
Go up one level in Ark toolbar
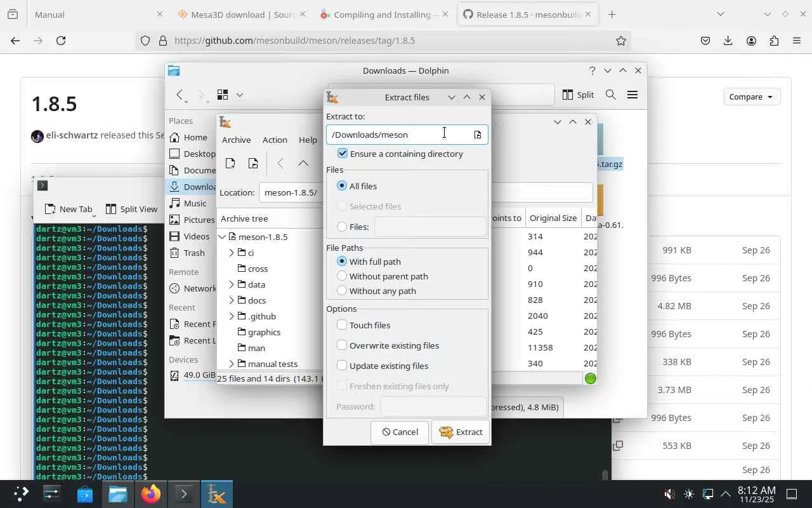[x=303, y=163]
